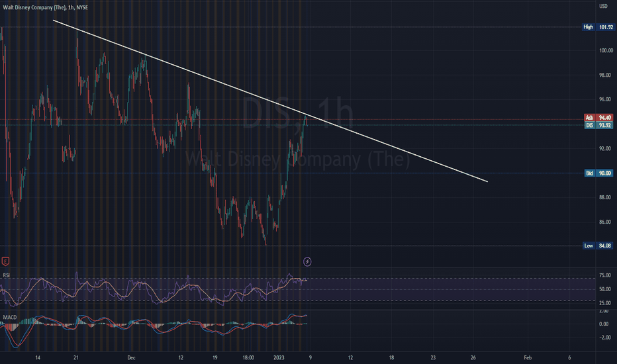This screenshot has width=617, height=364.
Task: Click the MACD -2.00 axis value
Action: click(604, 338)
